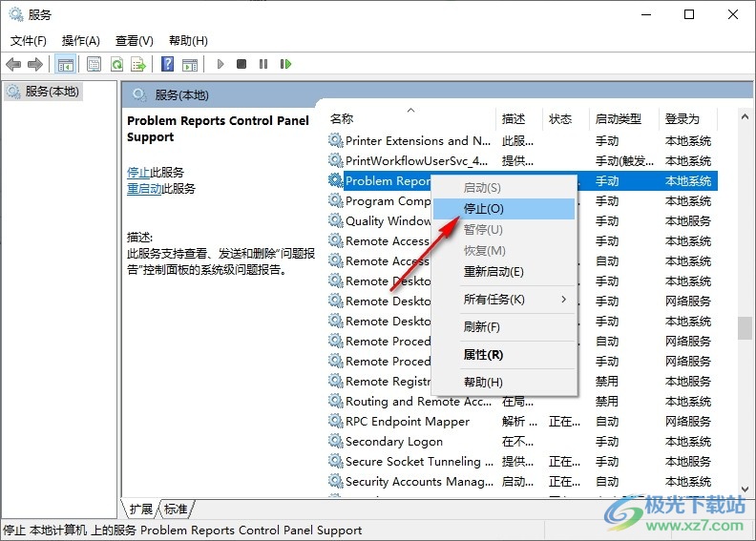Screen dimensions: 756x541
Task: Click the 停止 service link
Action: [138, 172]
